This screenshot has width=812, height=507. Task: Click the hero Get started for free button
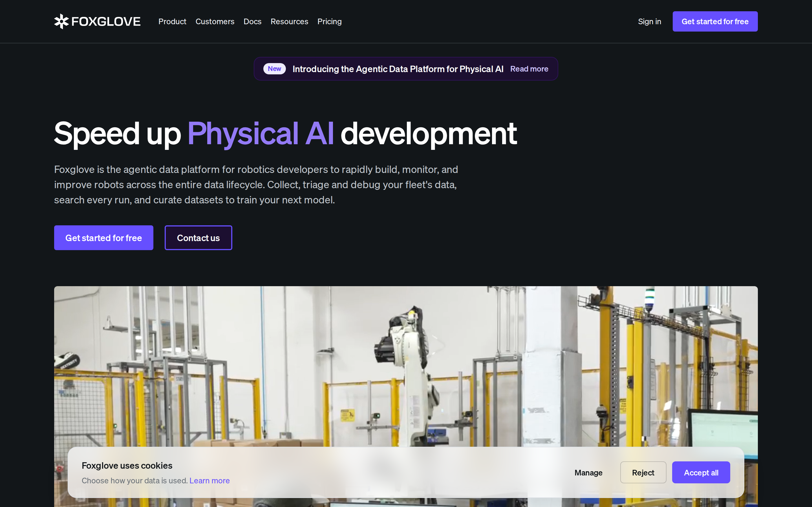(x=104, y=238)
